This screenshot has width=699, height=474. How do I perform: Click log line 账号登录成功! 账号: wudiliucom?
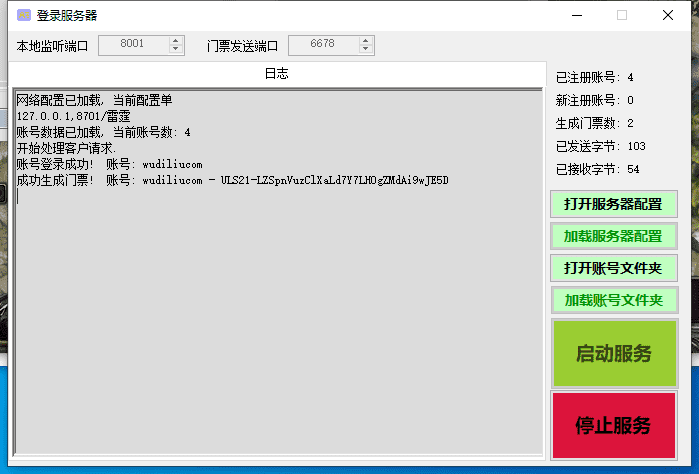click(109, 164)
